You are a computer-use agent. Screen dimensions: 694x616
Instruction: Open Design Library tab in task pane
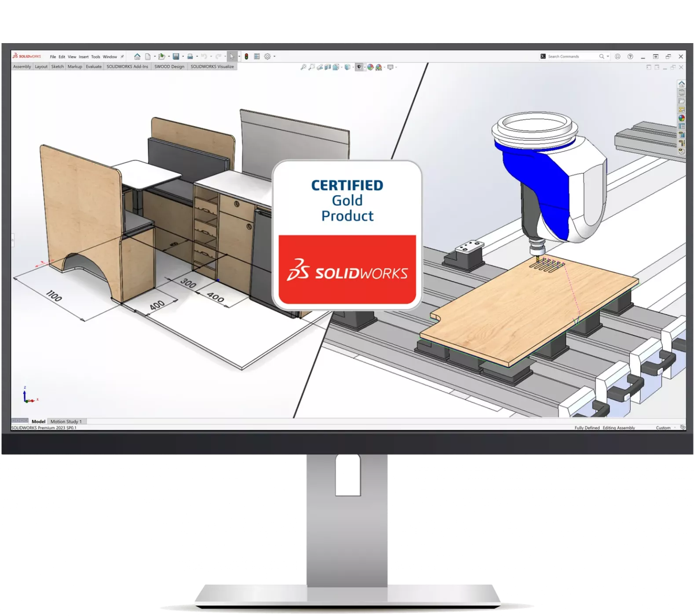pos(681,92)
